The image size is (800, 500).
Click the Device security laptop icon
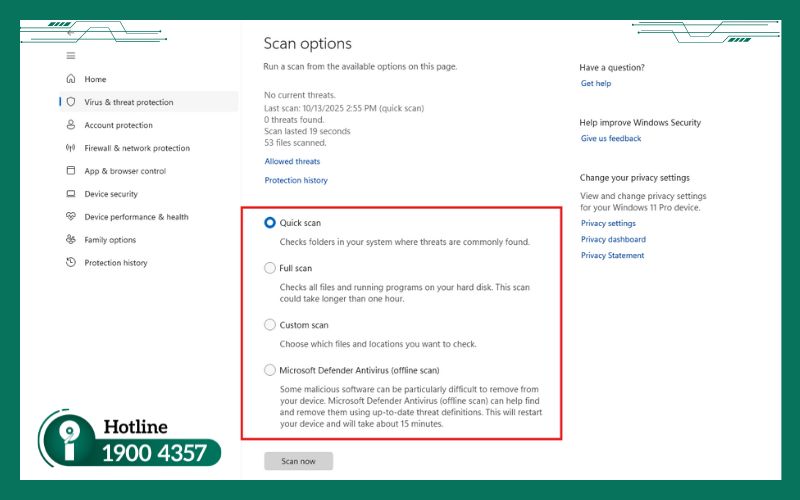tap(71, 194)
